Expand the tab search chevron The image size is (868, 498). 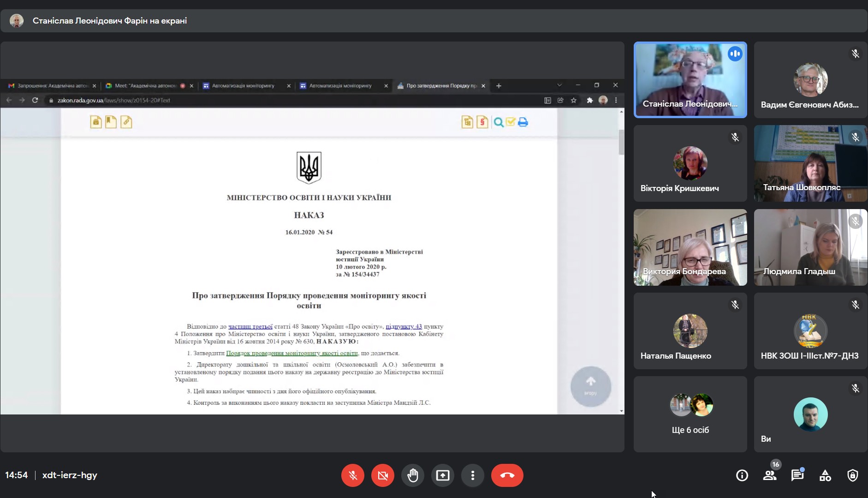pyautogui.click(x=559, y=85)
